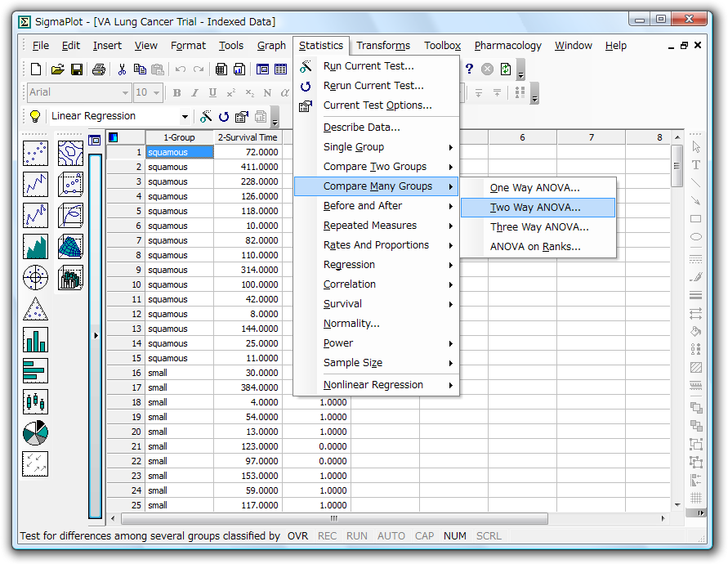The image size is (728, 564).
Task: Open the File menu
Action: pyautogui.click(x=40, y=46)
